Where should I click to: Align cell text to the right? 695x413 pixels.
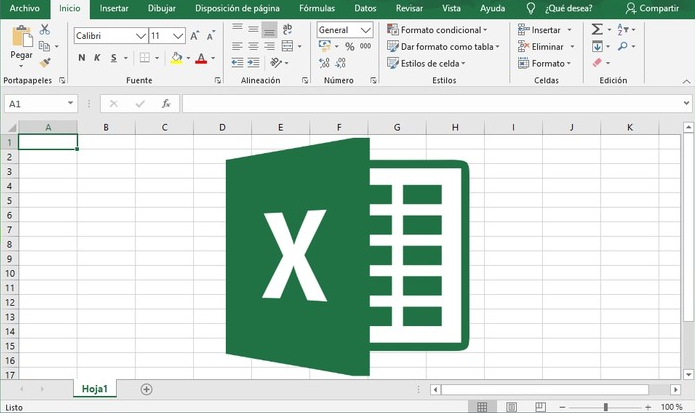pyautogui.click(x=269, y=46)
